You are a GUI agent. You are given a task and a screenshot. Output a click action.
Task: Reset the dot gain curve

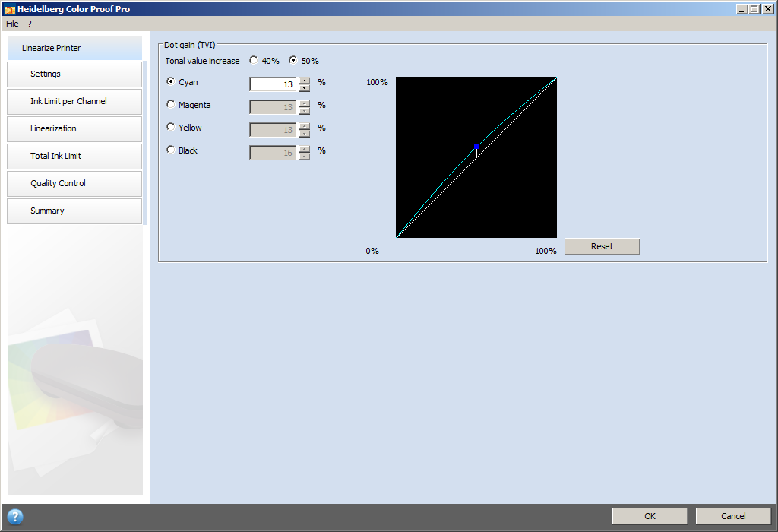[602, 246]
